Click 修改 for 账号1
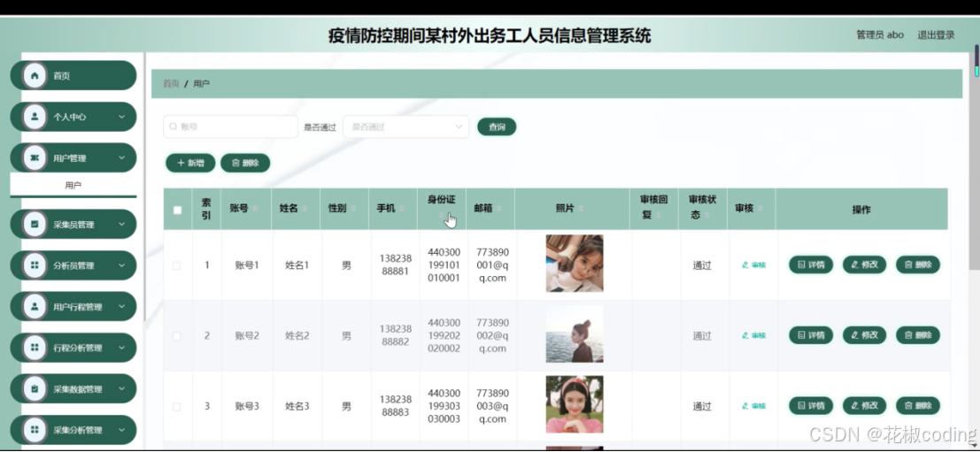The height and width of the screenshot is (452, 980). [x=864, y=264]
